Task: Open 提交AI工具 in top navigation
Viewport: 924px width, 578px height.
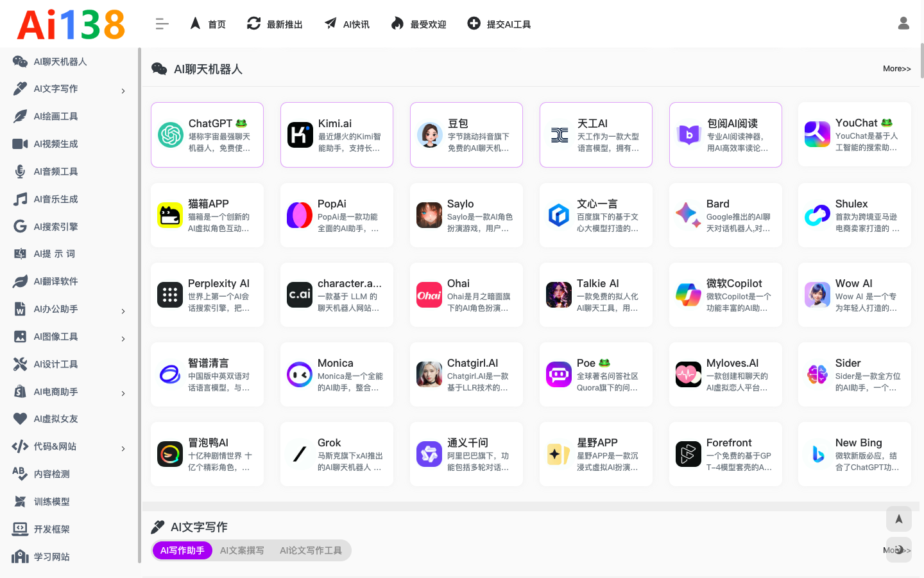Action: 499,24
